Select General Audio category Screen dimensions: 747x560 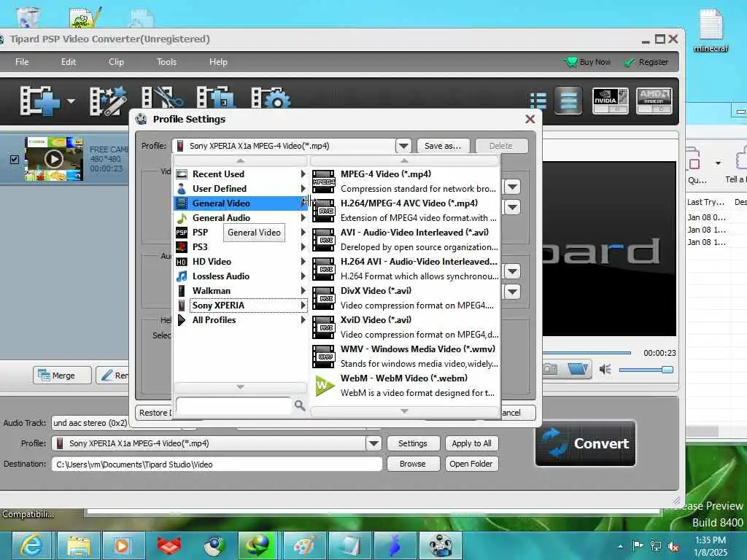pyautogui.click(x=241, y=217)
